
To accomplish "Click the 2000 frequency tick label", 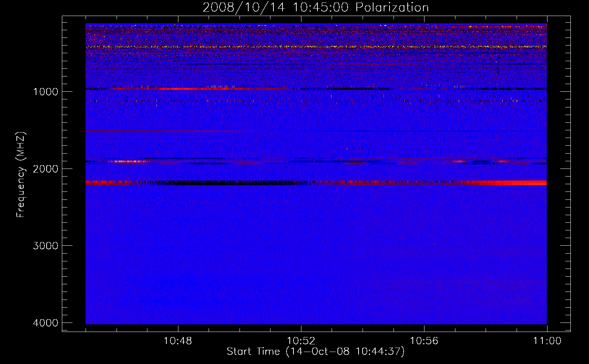I will click(x=46, y=169).
